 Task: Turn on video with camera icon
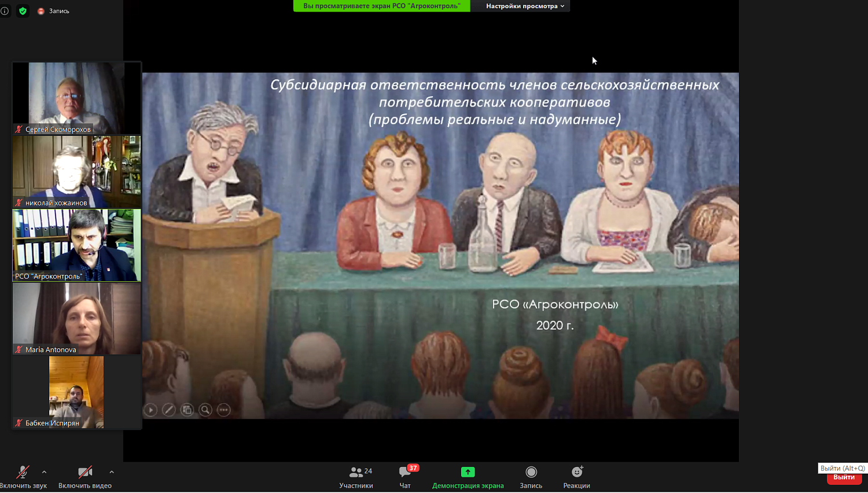pyautogui.click(x=85, y=472)
